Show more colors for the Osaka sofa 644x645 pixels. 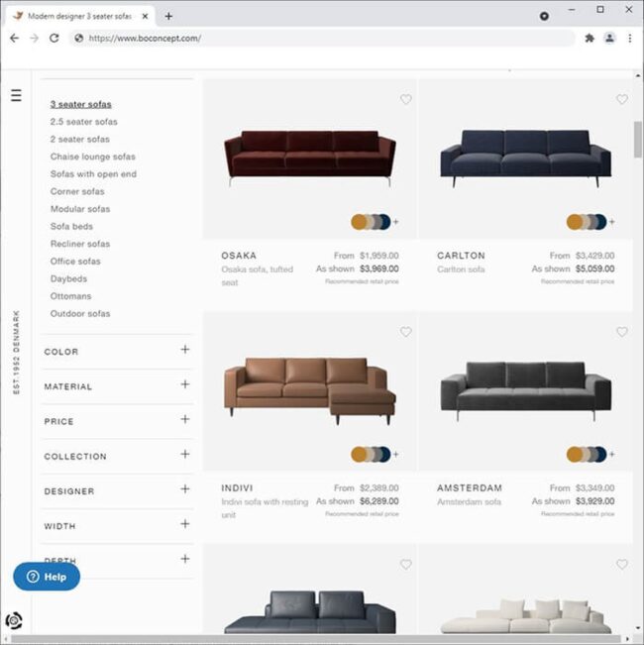(x=395, y=222)
